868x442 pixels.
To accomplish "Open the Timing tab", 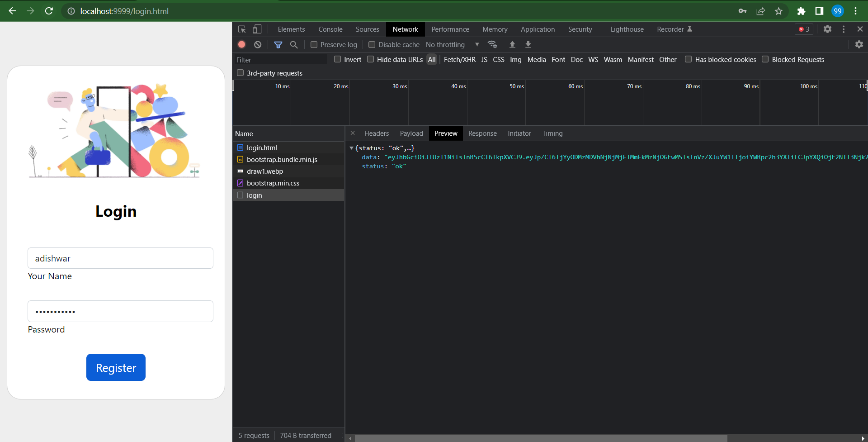I will click(x=552, y=133).
